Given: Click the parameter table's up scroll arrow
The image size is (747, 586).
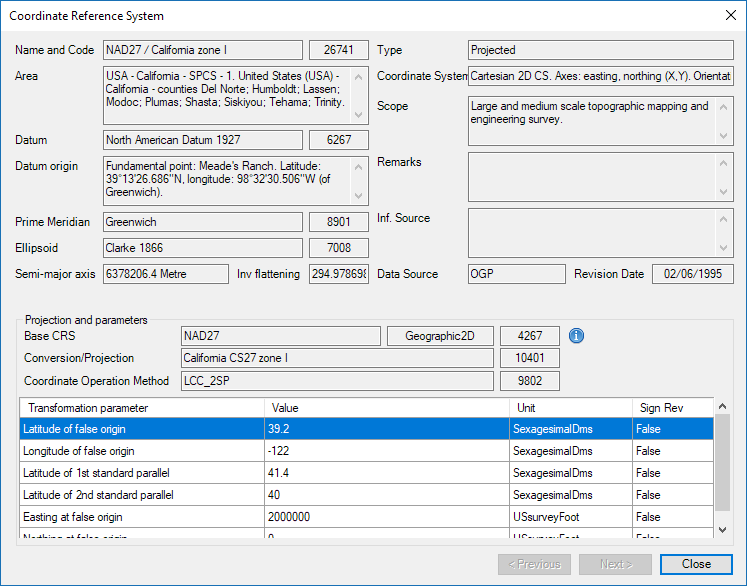Looking at the screenshot, I should coord(723,407).
